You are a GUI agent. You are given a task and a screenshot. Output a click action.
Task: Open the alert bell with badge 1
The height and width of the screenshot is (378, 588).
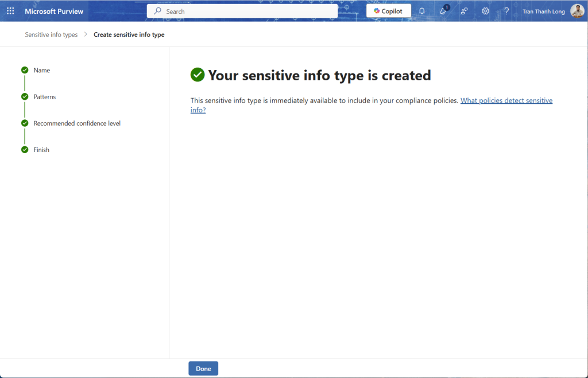click(x=443, y=11)
